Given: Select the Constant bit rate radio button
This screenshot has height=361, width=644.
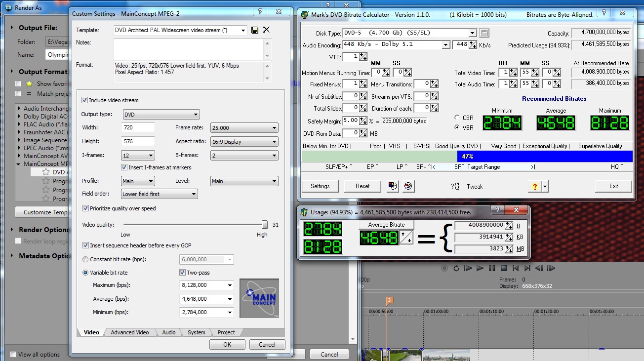Looking at the screenshot, I should point(86,259).
